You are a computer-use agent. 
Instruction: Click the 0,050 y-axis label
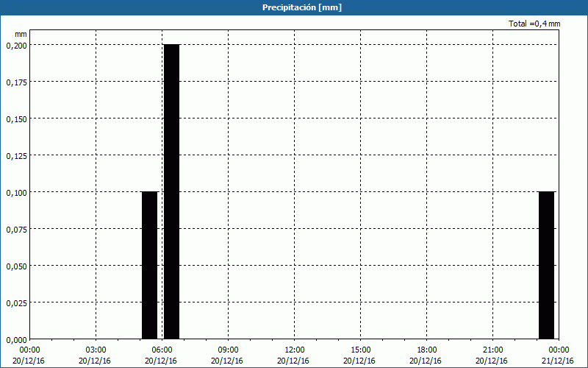point(16,266)
